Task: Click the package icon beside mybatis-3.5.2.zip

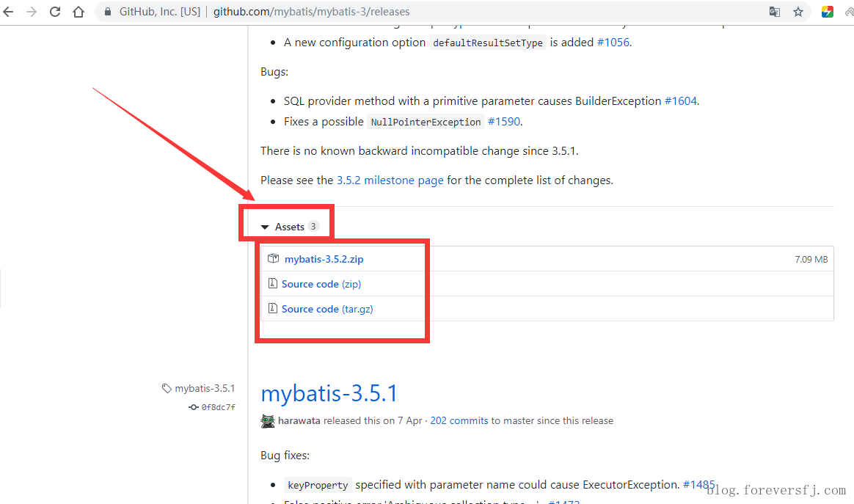Action: point(273,259)
